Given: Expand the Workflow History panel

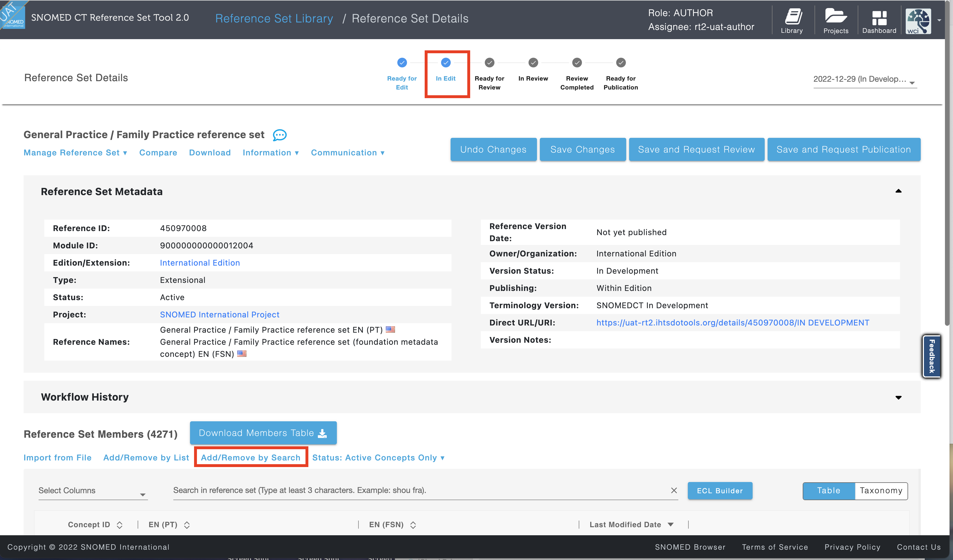Looking at the screenshot, I should tap(899, 397).
